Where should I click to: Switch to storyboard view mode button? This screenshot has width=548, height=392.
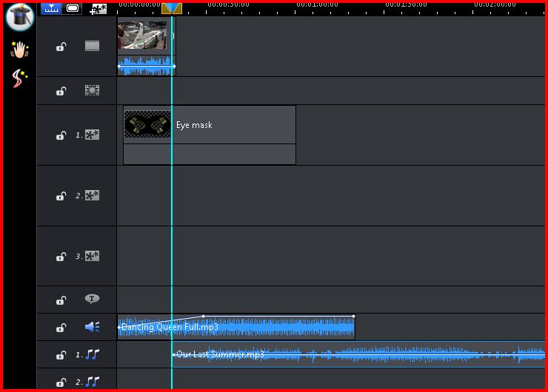pyautogui.click(x=73, y=8)
